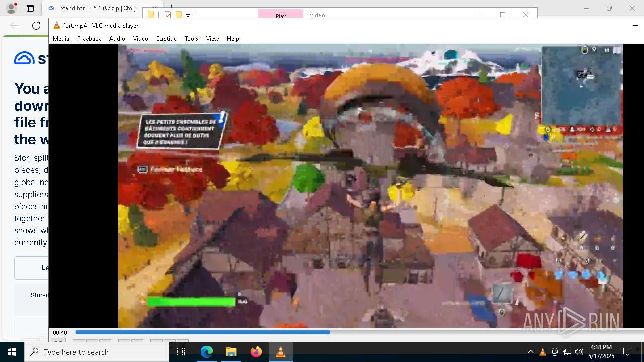This screenshot has width=644, height=362.
Task: Restore down the Edge browser window
Action: [x=609, y=8]
